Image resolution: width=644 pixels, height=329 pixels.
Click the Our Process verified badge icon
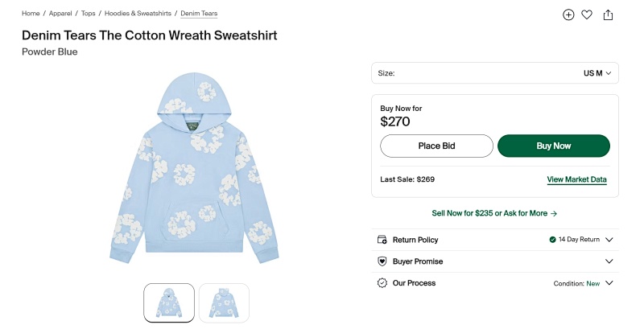tap(382, 283)
